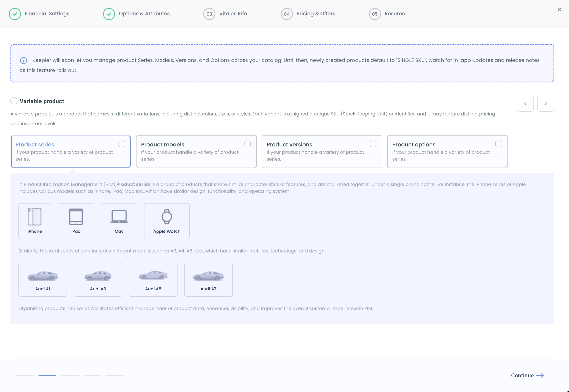Select the Audi A7 car thumbnail

(208, 279)
